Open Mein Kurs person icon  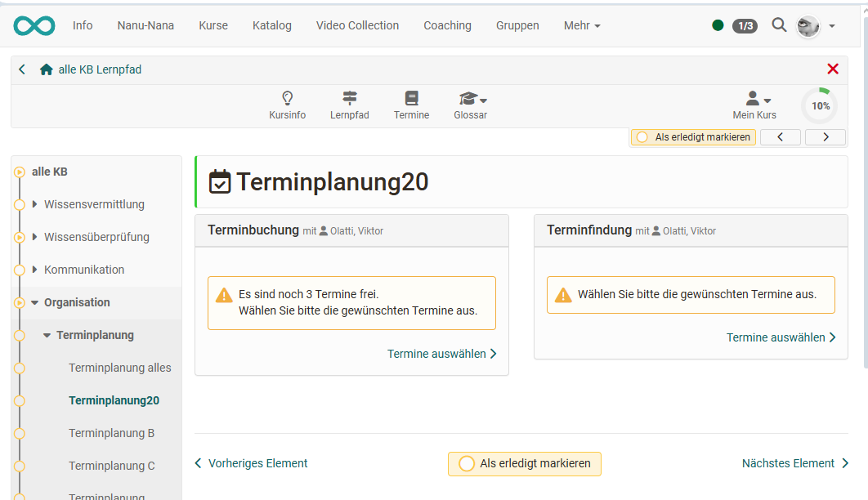pyautogui.click(x=751, y=98)
